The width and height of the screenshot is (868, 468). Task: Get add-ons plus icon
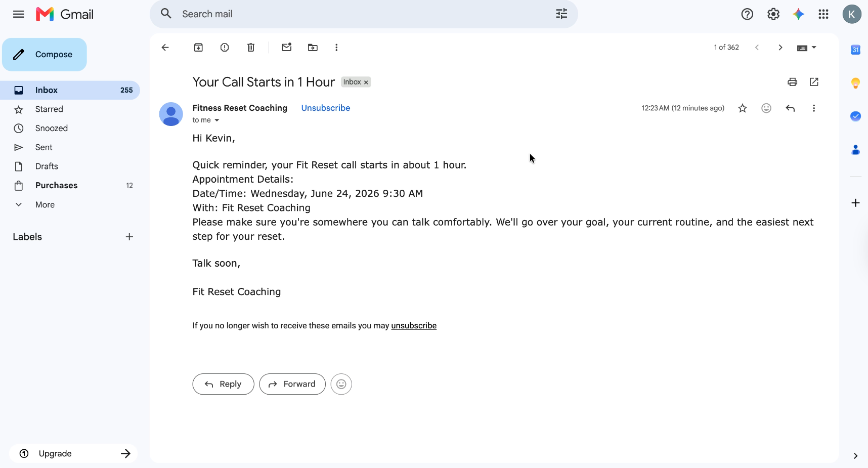[855, 203]
